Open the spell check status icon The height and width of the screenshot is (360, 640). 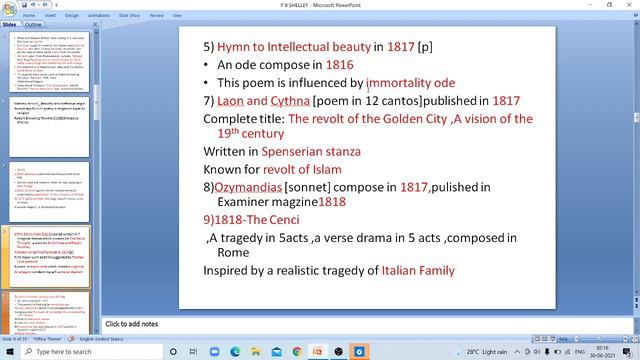pyautogui.click(x=71, y=339)
